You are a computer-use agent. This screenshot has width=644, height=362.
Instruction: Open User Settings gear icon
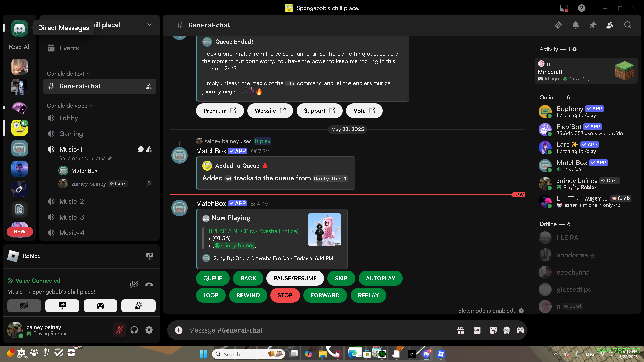149,330
